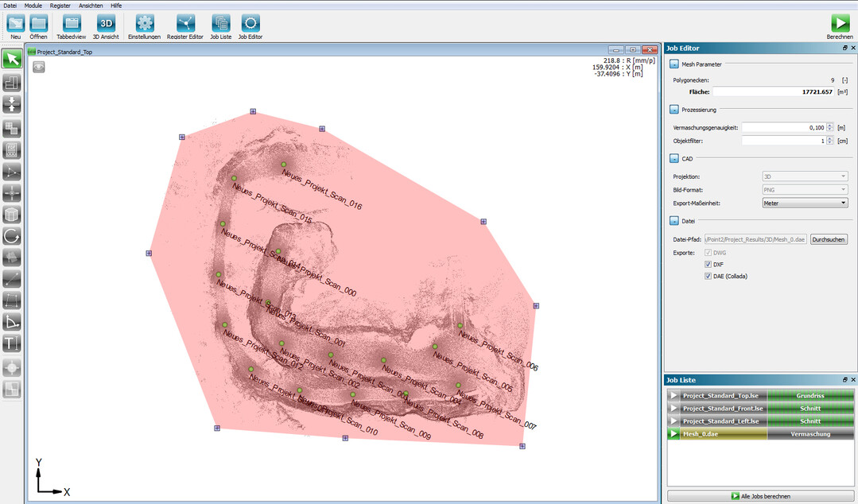Toggle the DWG export checkbox
Screen dimensions: 858x504
pyautogui.click(x=708, y=253)
